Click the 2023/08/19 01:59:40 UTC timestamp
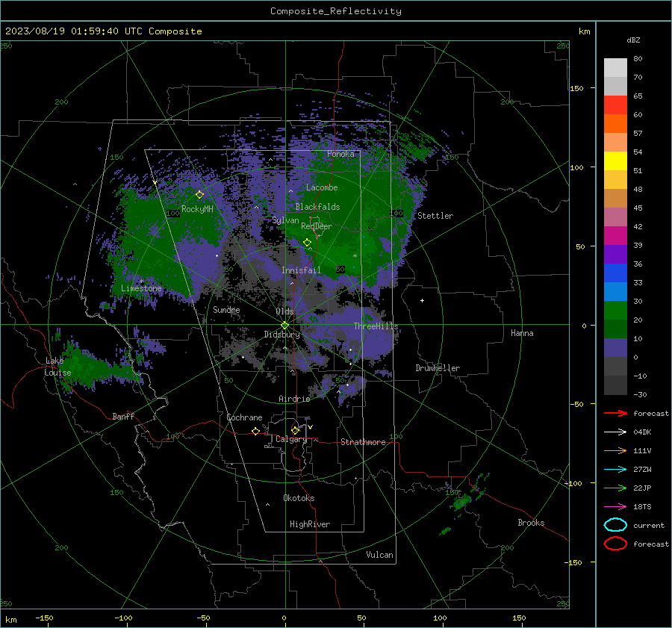The height and width of the screenshot is (628, 672). pyautogui.click(x=103, y=31)
